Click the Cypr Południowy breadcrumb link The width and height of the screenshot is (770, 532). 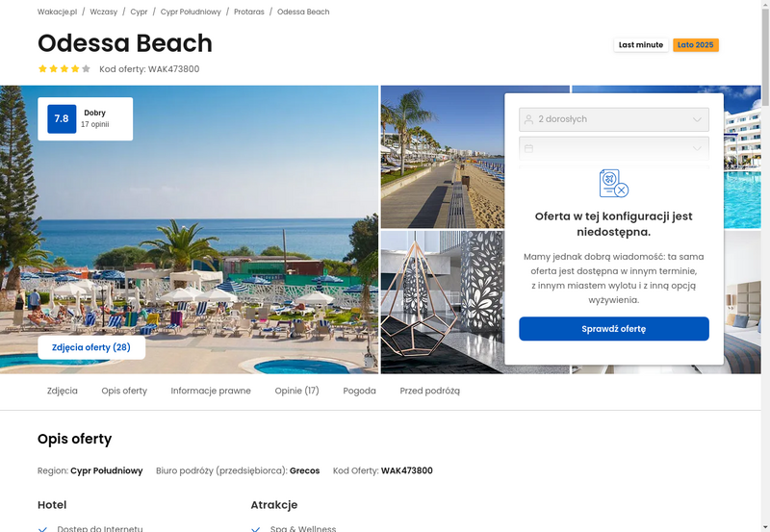coord(191,12)
